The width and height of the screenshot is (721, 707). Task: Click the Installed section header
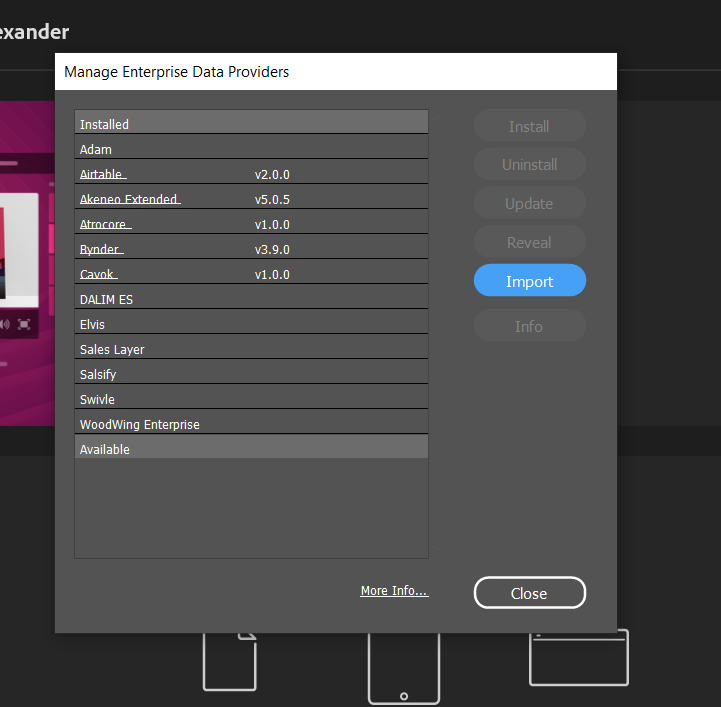pyautogui.click(x=251, y=122)
